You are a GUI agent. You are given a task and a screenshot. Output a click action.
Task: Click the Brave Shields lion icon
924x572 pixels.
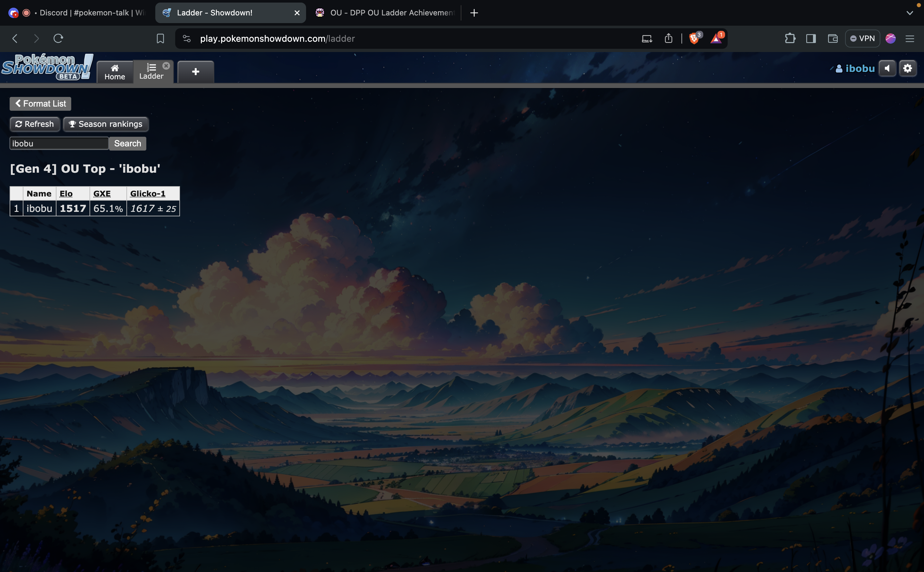694,39
